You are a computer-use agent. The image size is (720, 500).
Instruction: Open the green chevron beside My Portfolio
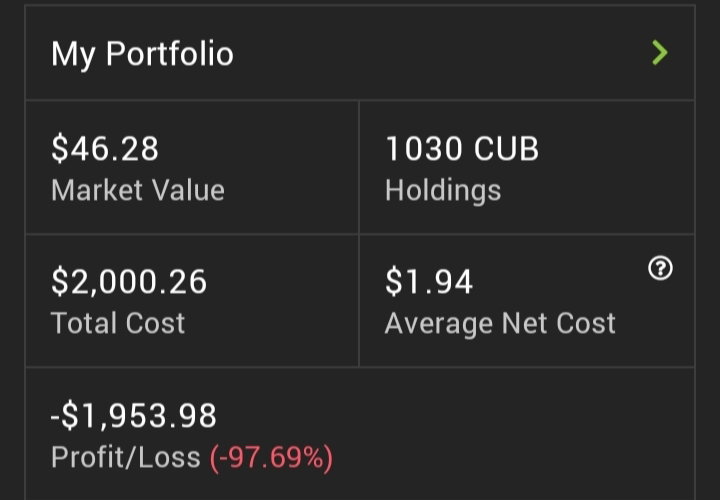660,53
